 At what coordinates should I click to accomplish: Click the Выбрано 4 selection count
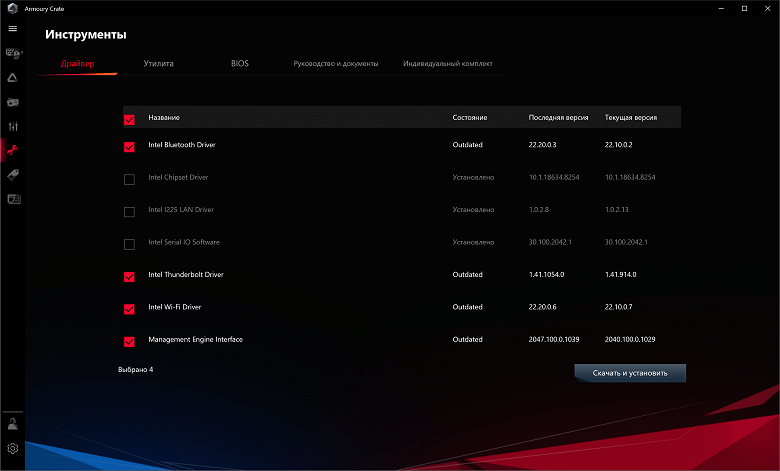[136, 370]
